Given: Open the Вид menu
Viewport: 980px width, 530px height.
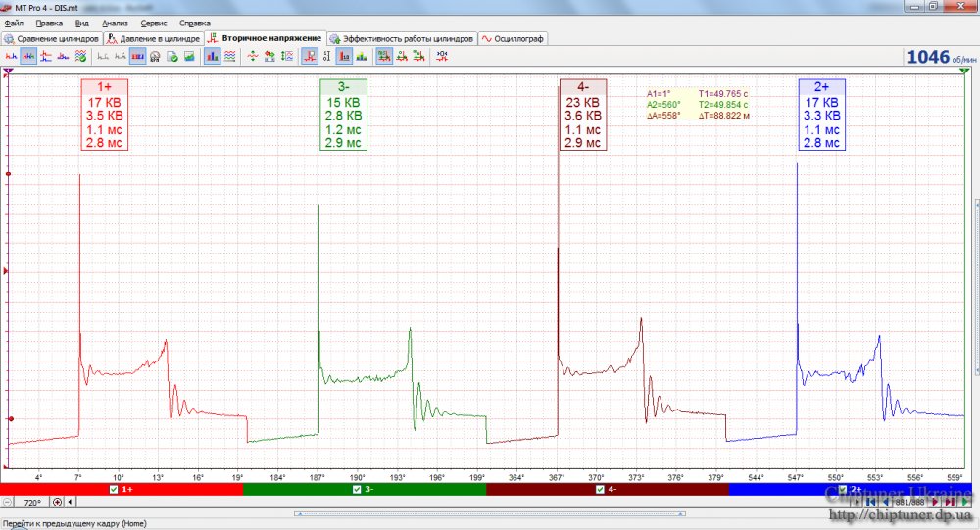Looking at the screenshot, I should tap(82, 23).
